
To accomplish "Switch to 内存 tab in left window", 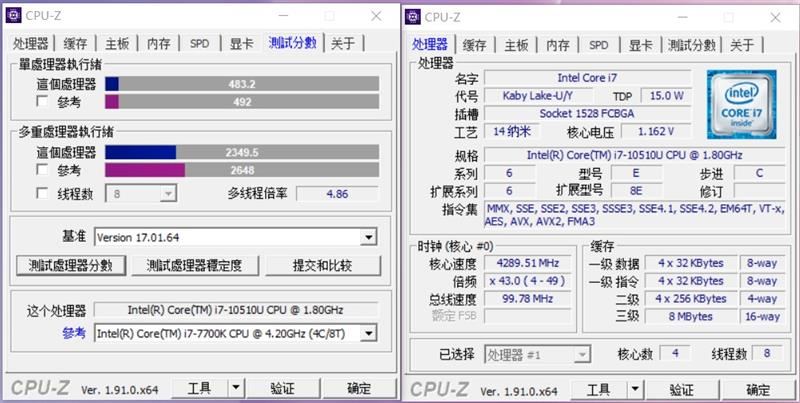I will 158,43.
